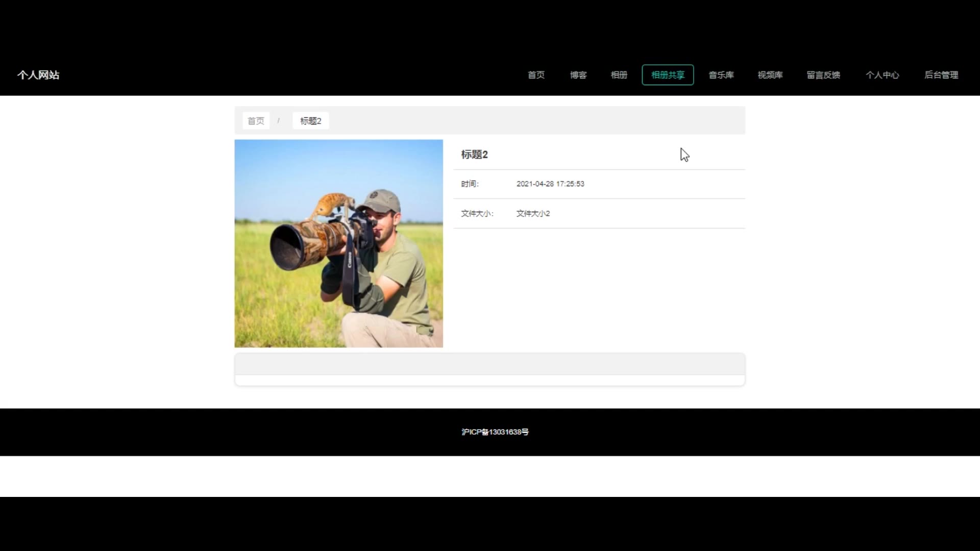Click the date 2021-04-28 17:25:53

tap(550, 184)
